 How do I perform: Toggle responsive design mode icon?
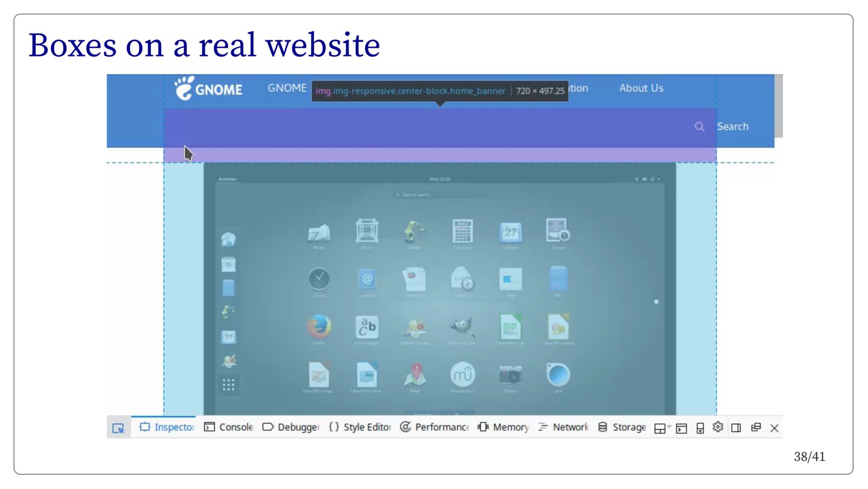click(700, 428)
